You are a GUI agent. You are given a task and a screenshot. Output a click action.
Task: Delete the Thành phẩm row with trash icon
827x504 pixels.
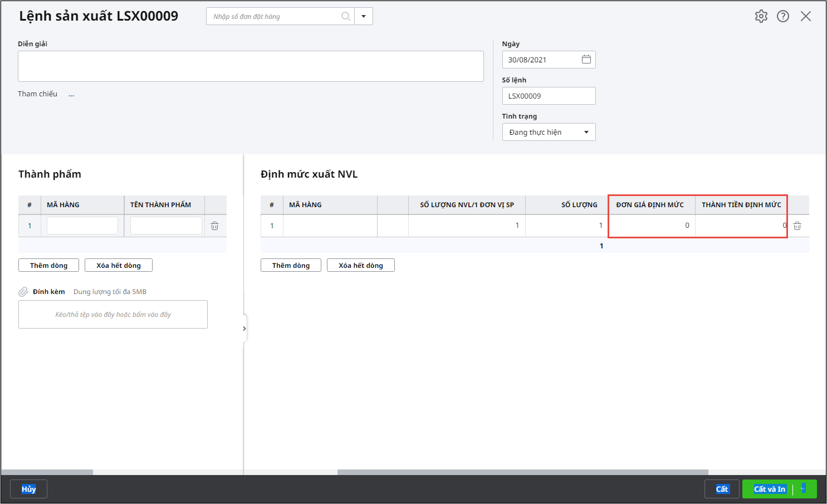214,226
